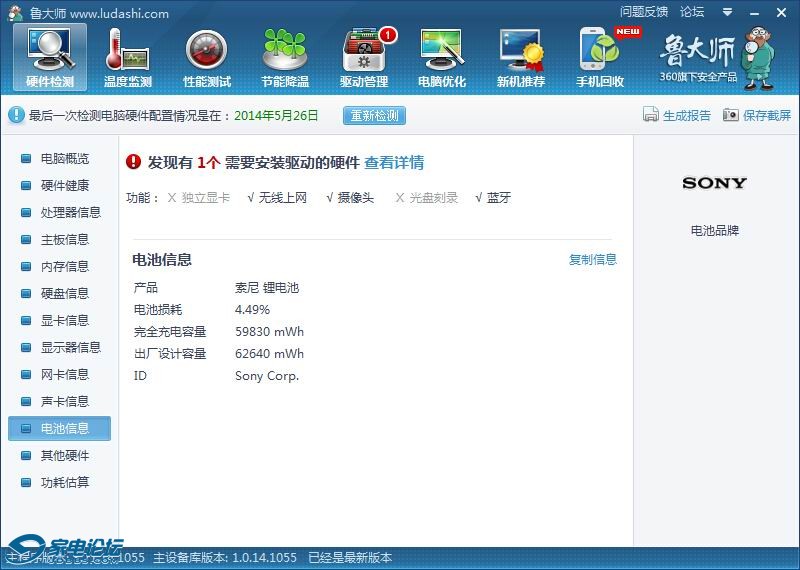The width and height of the screenshot is (800, 570).
Task: Close the 鲁大师 window
Action: click(781, 13)
